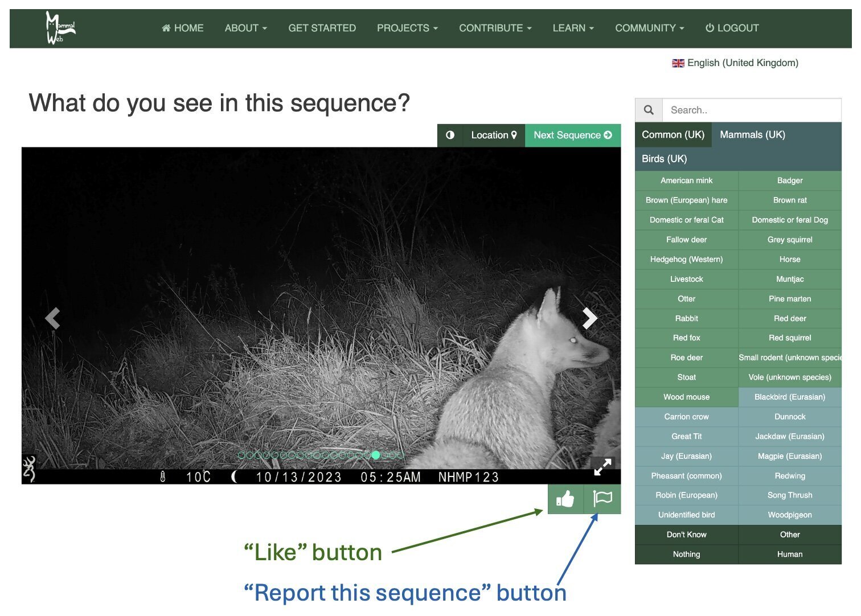The width and height of the screenshot is (861, 616).
Task: Click the thumbs-up Like button
Action: pyautogui.click(x=565, y=499)
